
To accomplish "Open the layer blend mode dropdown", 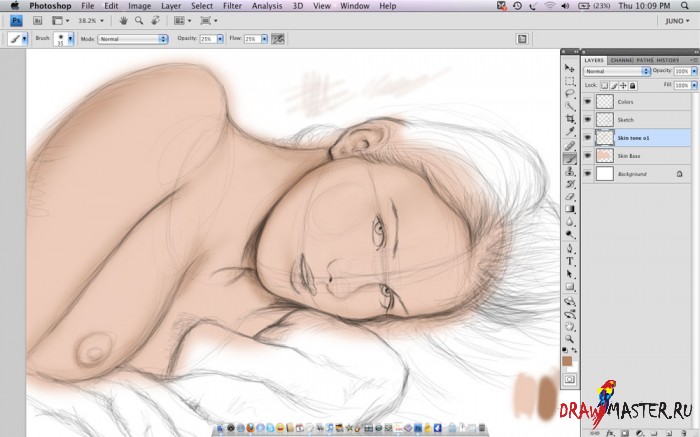I will tap(617, 71).
